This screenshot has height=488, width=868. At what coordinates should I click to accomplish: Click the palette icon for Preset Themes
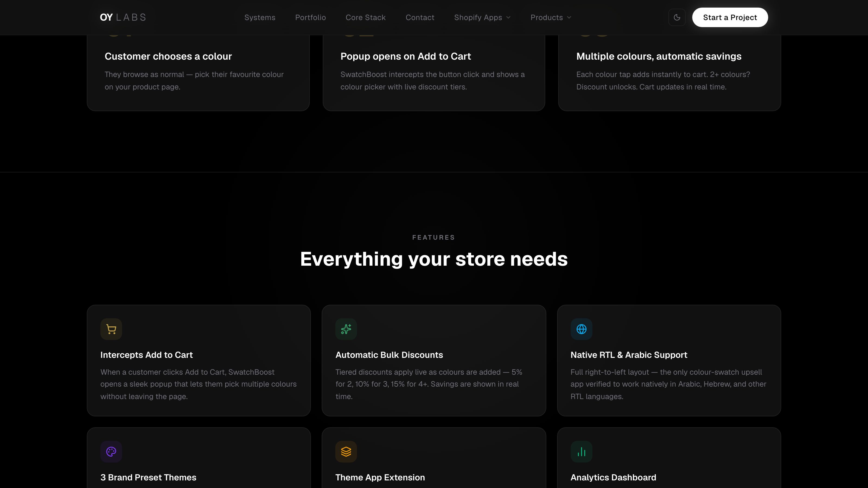(x=111, y=452)
